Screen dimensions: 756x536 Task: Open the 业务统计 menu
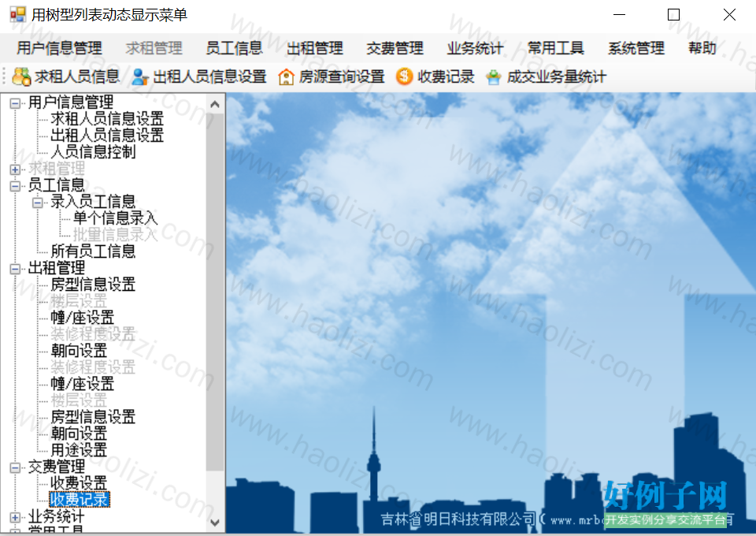pos(476,48)
